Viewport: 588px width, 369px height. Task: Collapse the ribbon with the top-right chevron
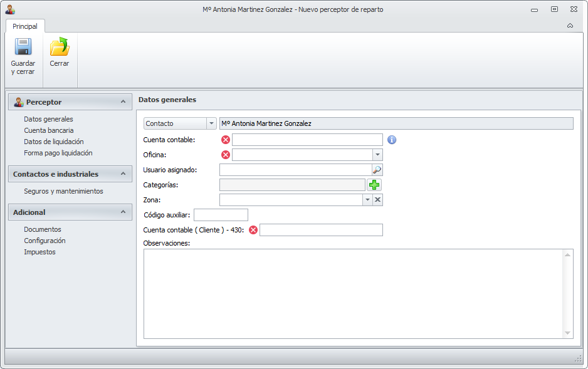pos(570,26)
